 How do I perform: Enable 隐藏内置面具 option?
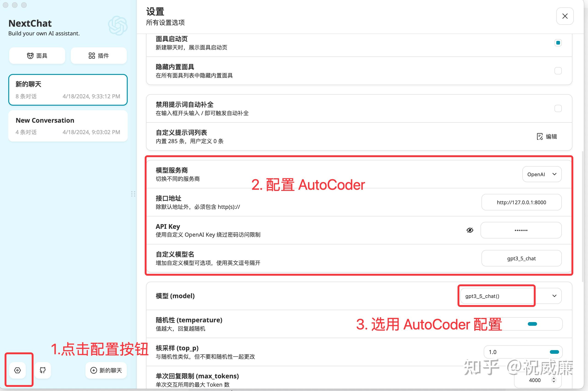tap(558, 71)
